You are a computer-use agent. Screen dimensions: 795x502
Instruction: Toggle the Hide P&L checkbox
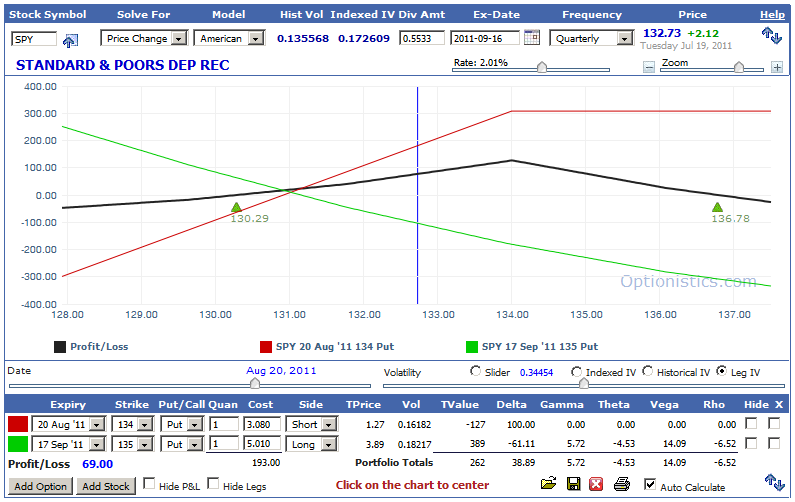149,484
